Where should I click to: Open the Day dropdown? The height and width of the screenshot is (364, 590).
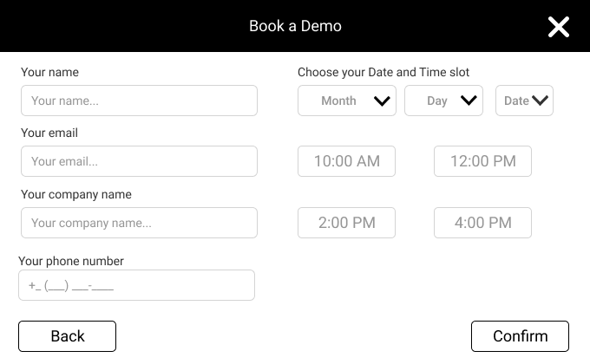click(x=443, y=101)
